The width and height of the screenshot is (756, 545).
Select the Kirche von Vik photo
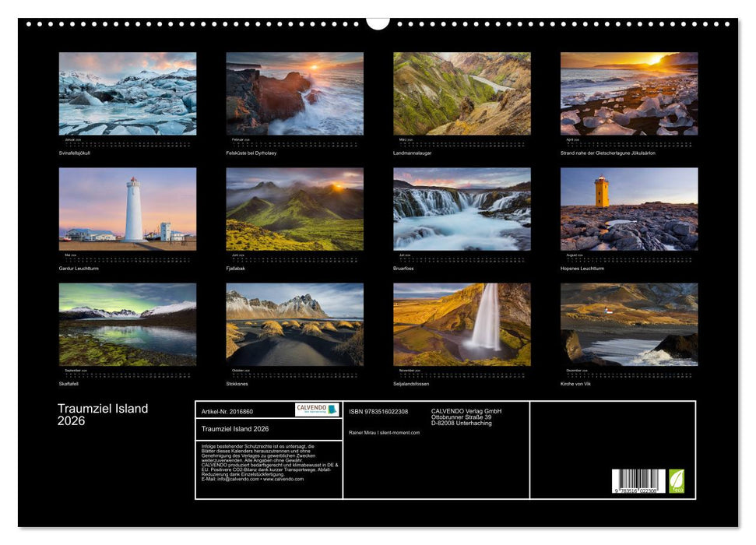click(629, 325)
